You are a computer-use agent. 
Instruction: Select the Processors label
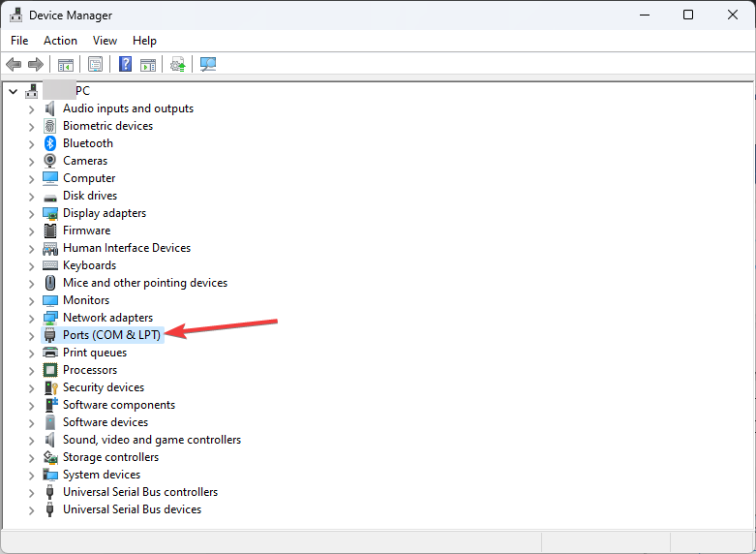[90, 370]
